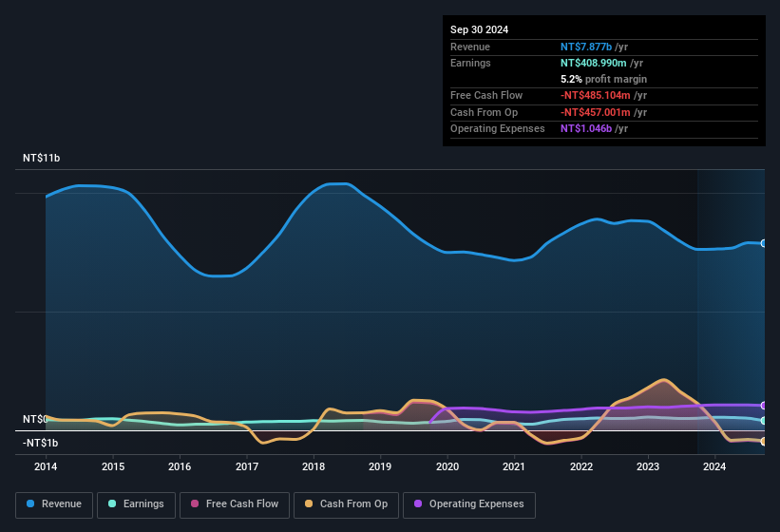Click the Cash From Op tooltip row label
Image resolution: width=780 pixels, height=532 pixels.
[484, 112]
